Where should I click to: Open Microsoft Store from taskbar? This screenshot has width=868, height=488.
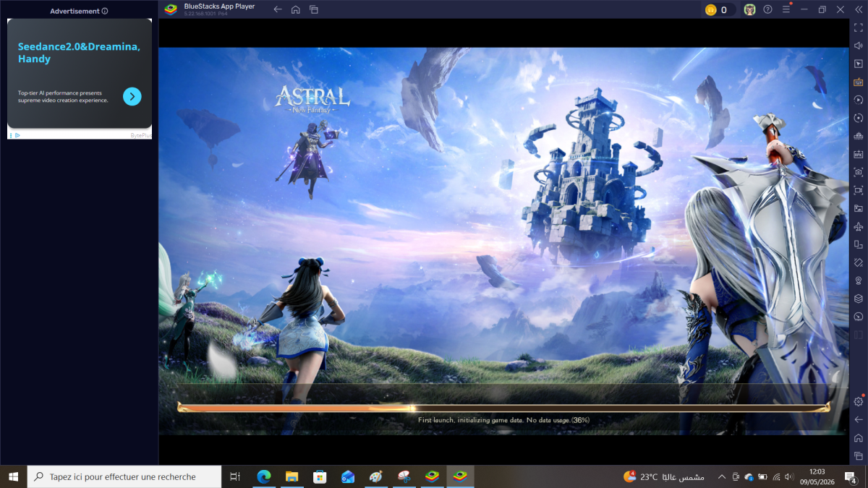320,476
